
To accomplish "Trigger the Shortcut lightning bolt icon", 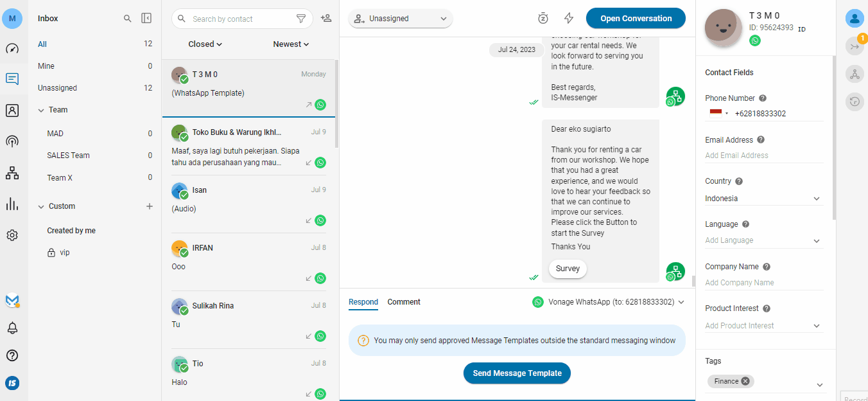I will [568, 18].
